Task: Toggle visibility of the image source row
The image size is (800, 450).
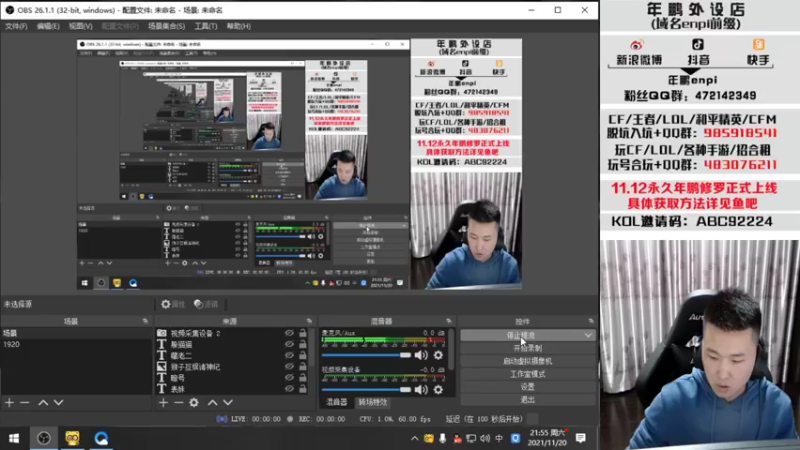Action: pyautogui.click(x=289, y=366)
